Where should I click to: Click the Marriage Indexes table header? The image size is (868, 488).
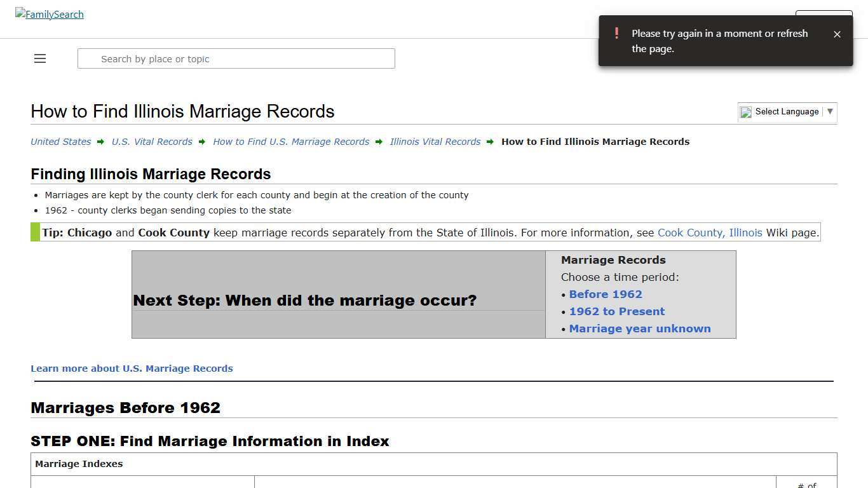pyautogui.click(x=79, y=464)
